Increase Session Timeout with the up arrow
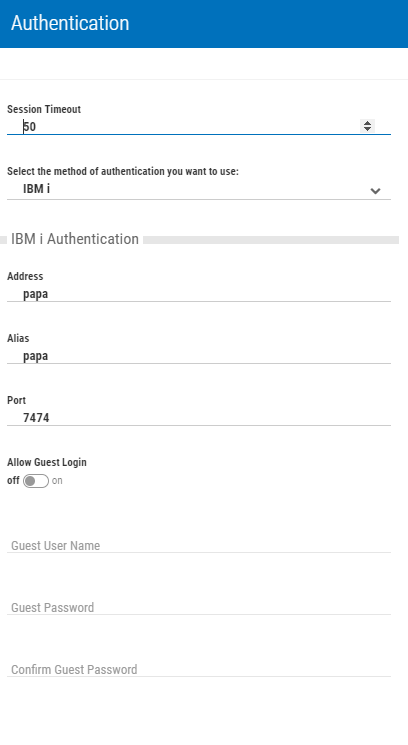 pos(367,123)
